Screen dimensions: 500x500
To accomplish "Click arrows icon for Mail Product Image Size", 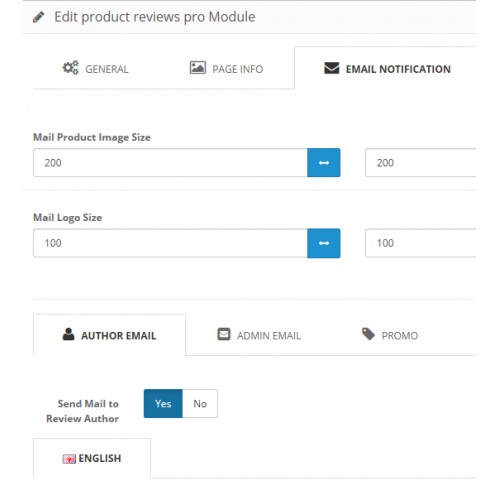I will click(324, 163).
